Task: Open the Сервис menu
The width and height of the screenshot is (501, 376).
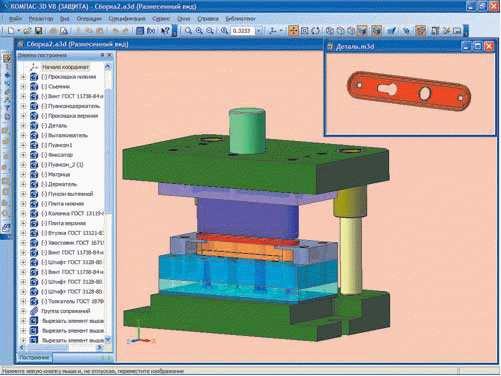Action: (161, 19)
